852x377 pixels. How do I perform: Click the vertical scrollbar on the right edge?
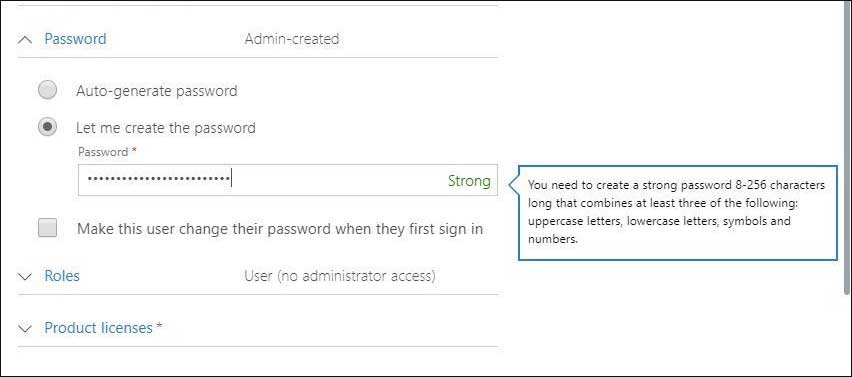(x=848, y=147)
